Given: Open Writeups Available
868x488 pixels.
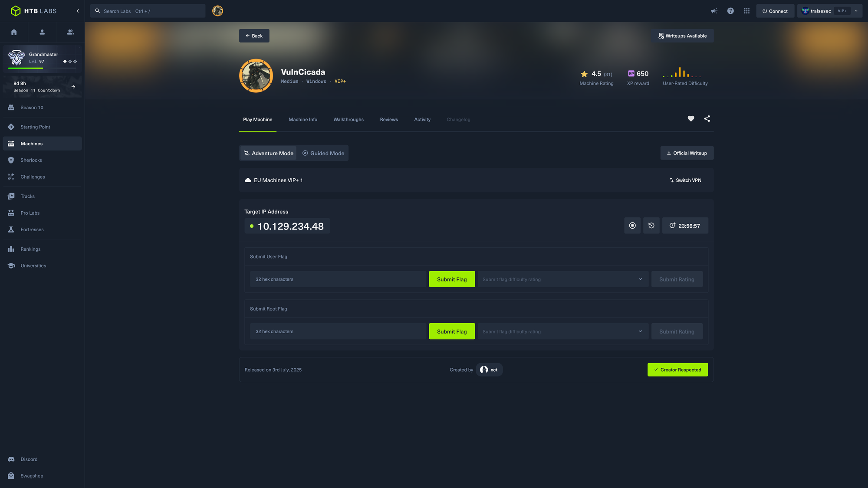Looking at the screenshot, I should (x=682, y=36).
